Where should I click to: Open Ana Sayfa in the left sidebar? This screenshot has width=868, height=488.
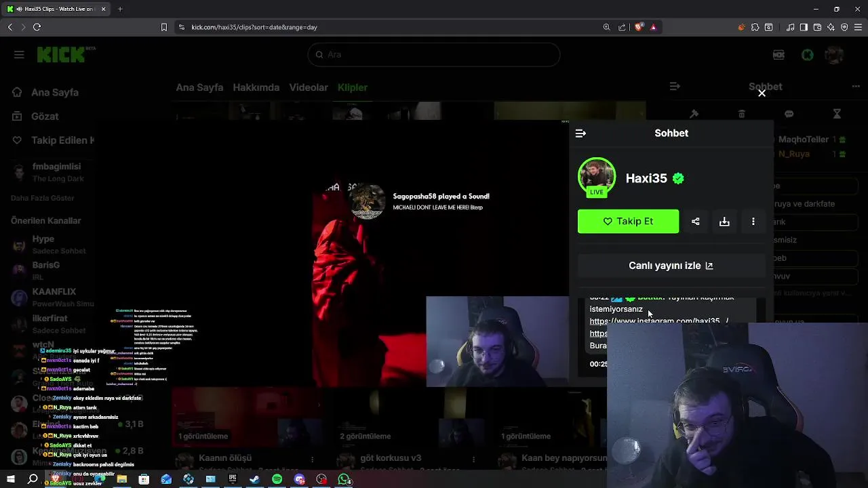coord(54,92)
